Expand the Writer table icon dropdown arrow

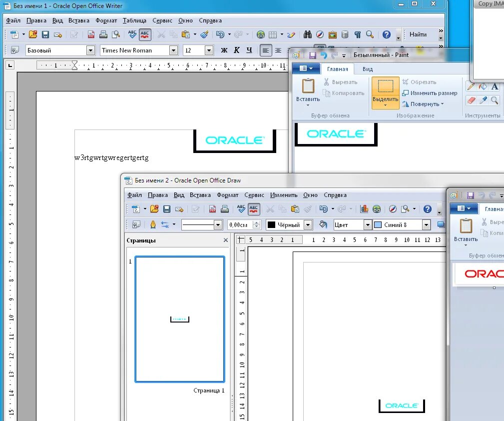(282, 34)
